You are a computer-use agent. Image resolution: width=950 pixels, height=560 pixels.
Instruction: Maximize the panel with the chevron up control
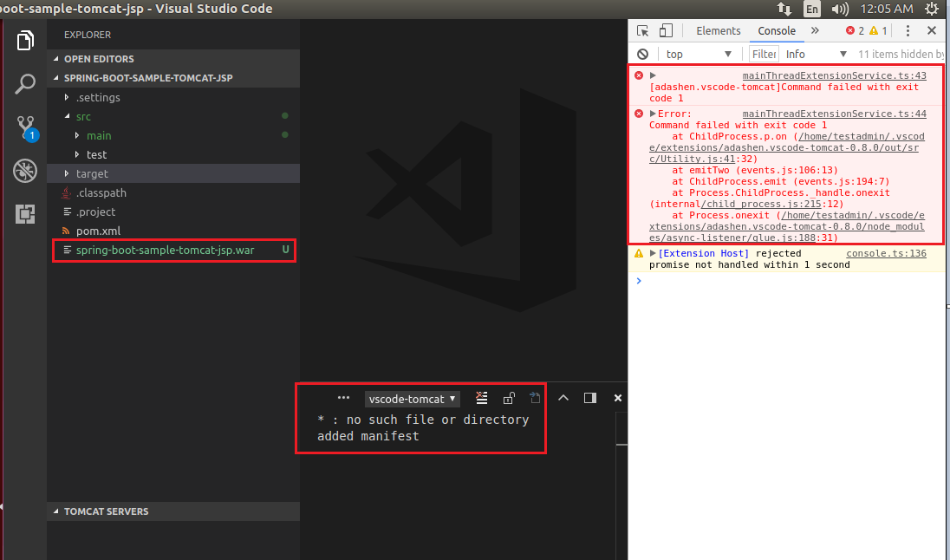click(563, 398)
